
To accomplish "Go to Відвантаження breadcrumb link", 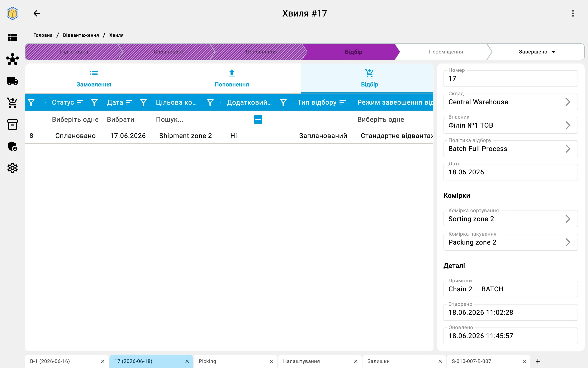I will point(81,35).
